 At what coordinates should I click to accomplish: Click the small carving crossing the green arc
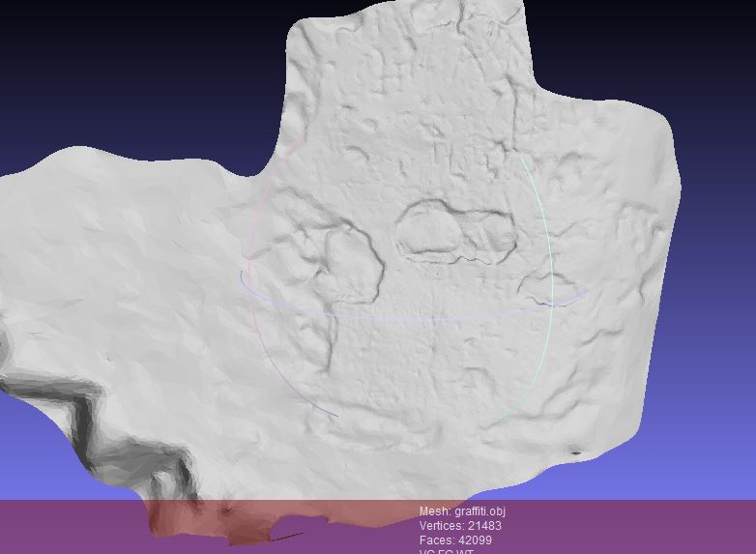pos(541,286)
